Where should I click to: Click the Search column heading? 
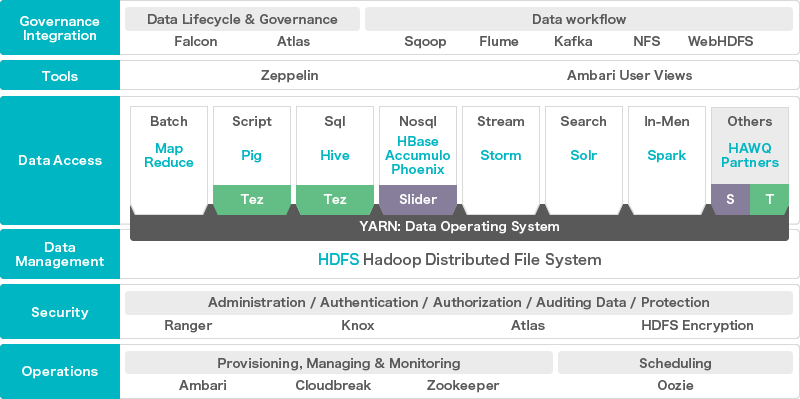(584, 121)
